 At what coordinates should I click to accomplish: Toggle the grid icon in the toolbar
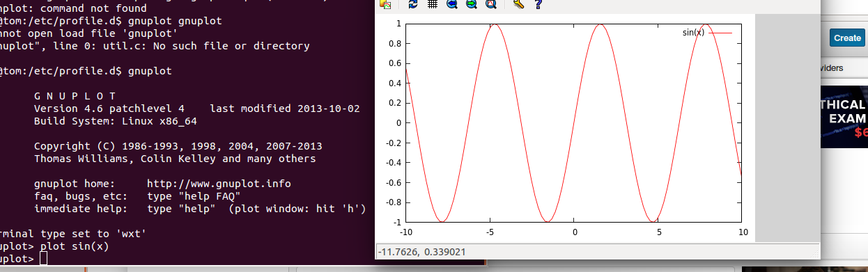(432, 4)
